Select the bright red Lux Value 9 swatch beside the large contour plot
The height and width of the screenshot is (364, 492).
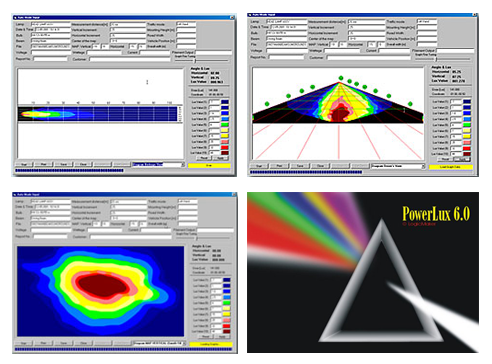point(227,326)
